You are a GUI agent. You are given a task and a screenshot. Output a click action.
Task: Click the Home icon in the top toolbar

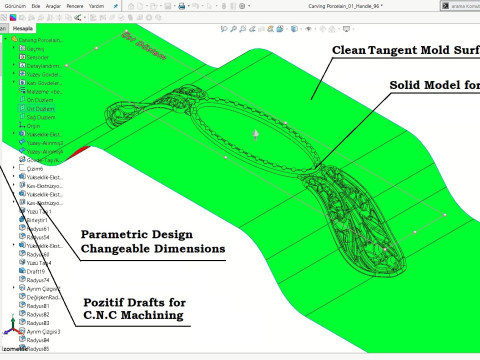[131, 6]
